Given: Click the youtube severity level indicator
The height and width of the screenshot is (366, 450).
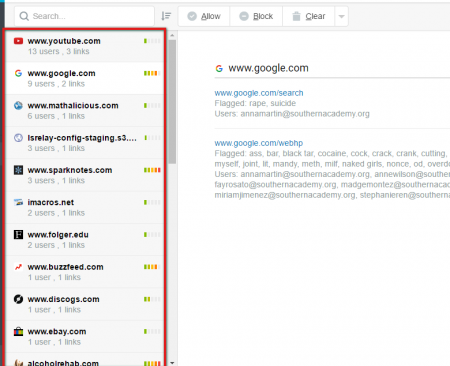Looking at the screenshot, I should (x=152, y=41).
